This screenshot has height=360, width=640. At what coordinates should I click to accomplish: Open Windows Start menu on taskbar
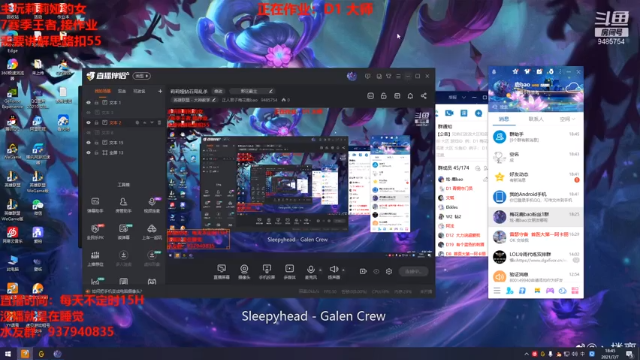click(7, 354)
